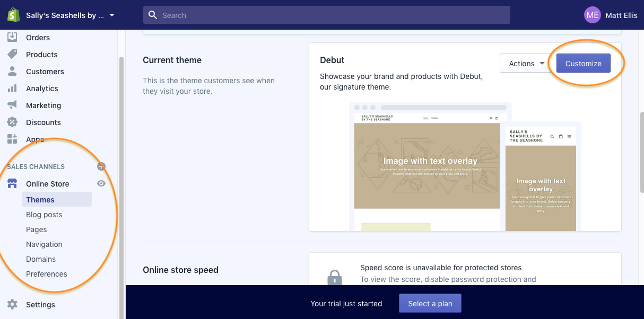The height and width of the screenshot is (319, 644).
Task: Click 'Speed score is unavailable' text
Action: (441, 268)
